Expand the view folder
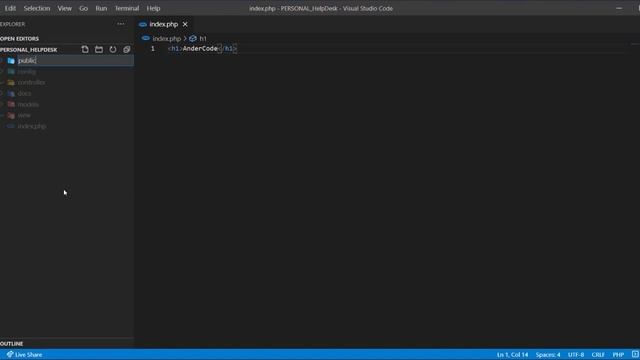640x360 pixels. pyautogui.click(x=24, y=116)
